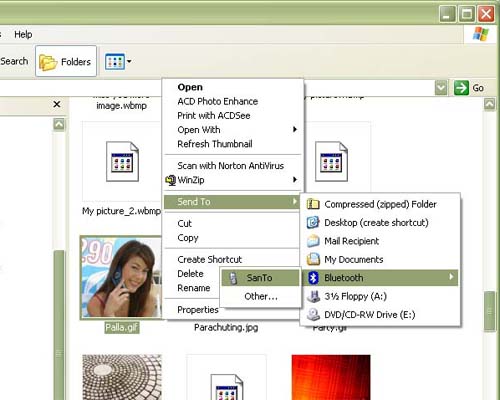500x400 pixels.
Task: Expand the address bar dropdown arrow
Action: pyautogui.click(x=441, y=88)
